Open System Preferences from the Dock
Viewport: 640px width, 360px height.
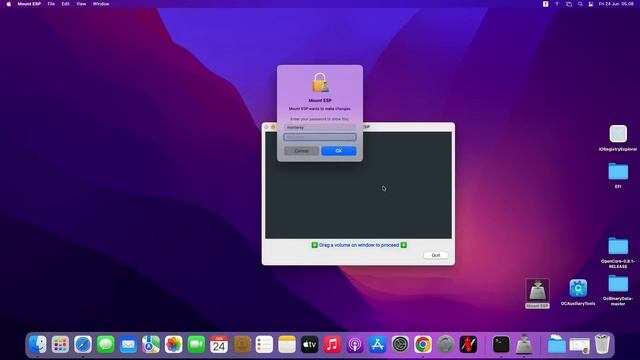tap(400, 344)
